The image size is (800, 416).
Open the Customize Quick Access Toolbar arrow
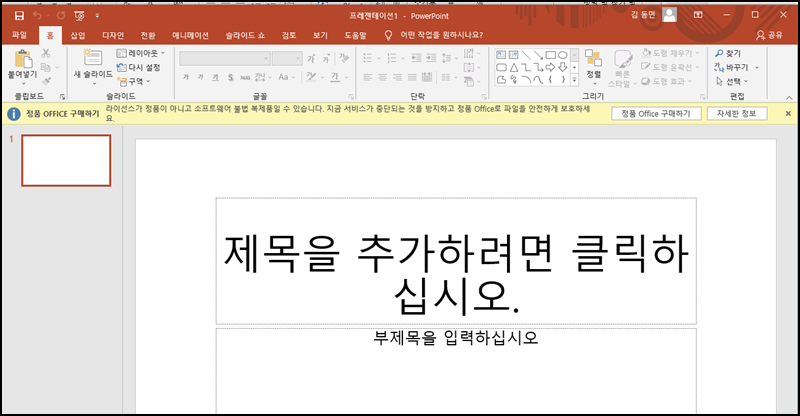pyautogui.click(x=97, y=16)
